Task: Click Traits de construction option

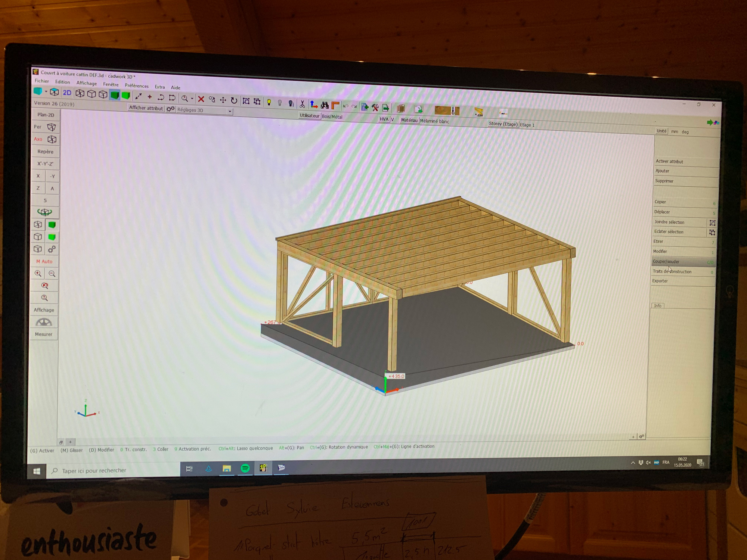Action: [683, 272]
